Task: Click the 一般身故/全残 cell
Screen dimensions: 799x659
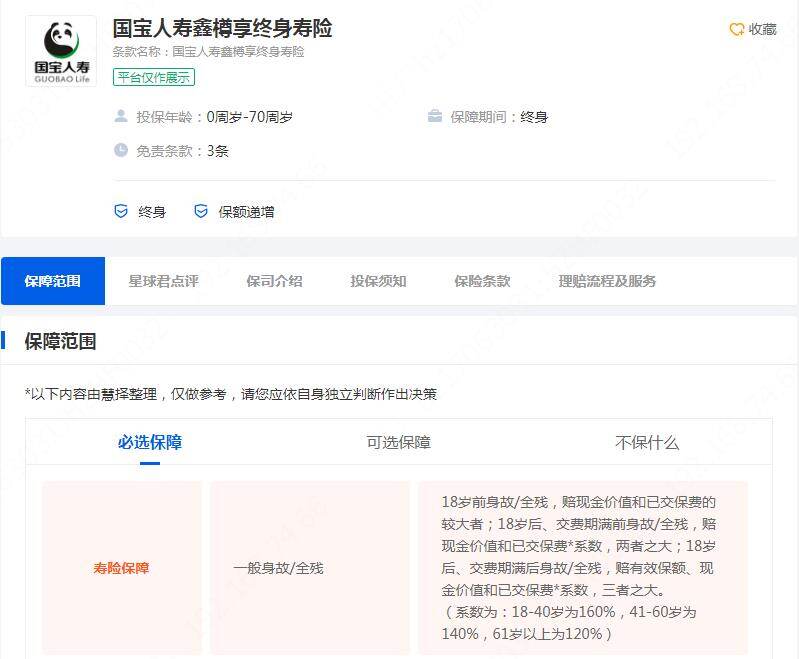Action: [x=310, y=568]
